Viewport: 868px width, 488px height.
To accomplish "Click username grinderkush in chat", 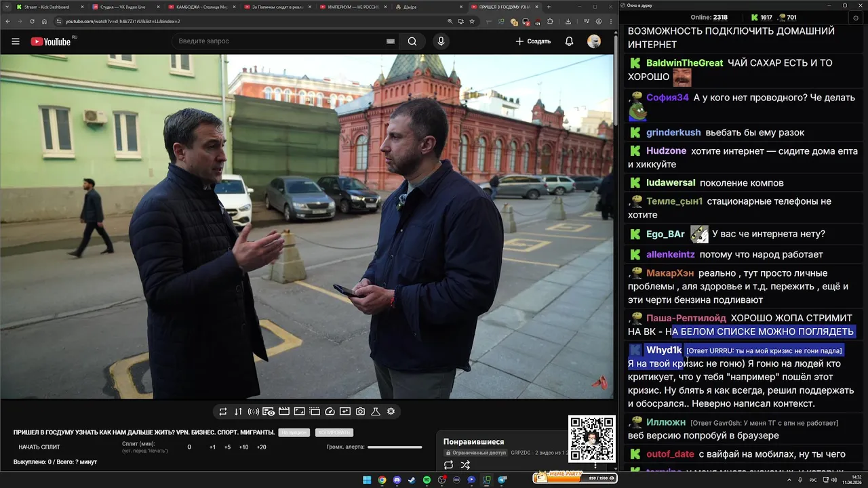I will (673, 133).
